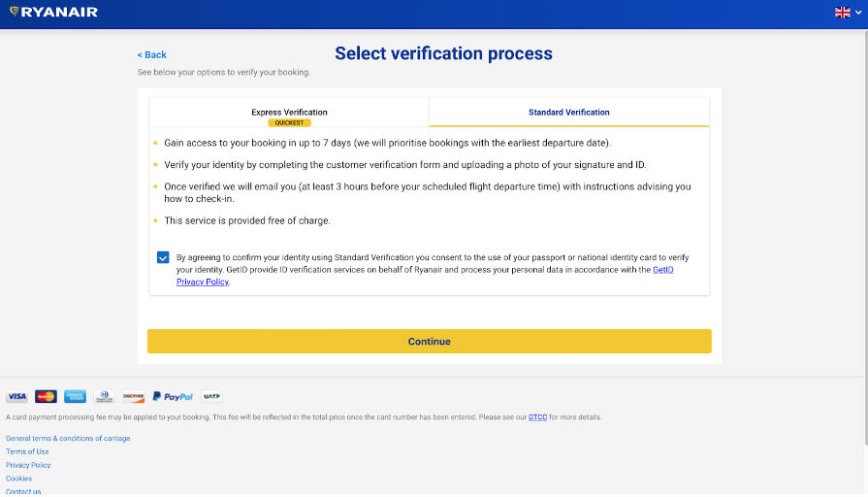Click the Ryanair logo in header
This screenshot has height=497, width=868.
pos(53,13)
